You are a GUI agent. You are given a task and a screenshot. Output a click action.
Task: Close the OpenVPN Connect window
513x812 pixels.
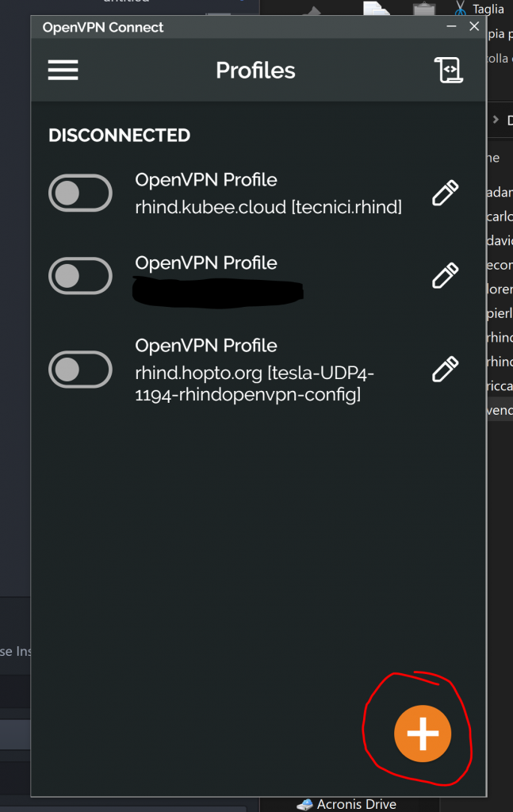pos(474,27)
